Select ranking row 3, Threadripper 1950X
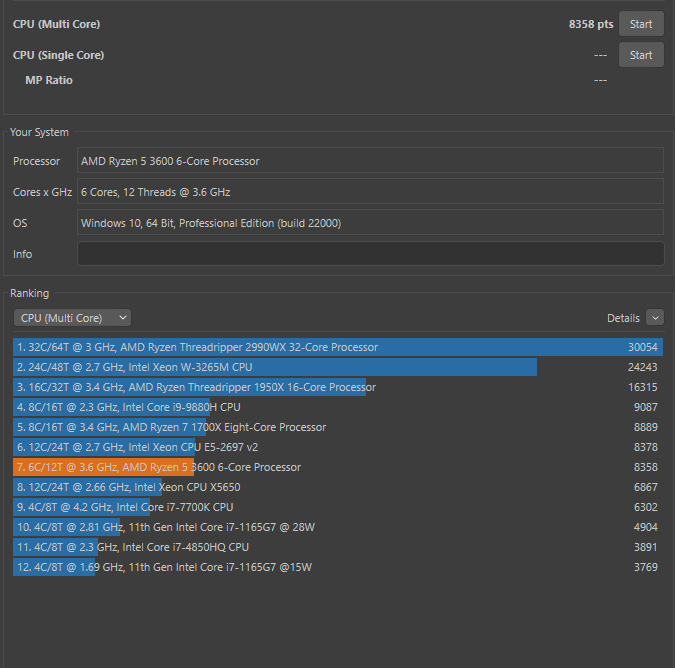This screenshot has height=668, width=675. click(338, 387)
